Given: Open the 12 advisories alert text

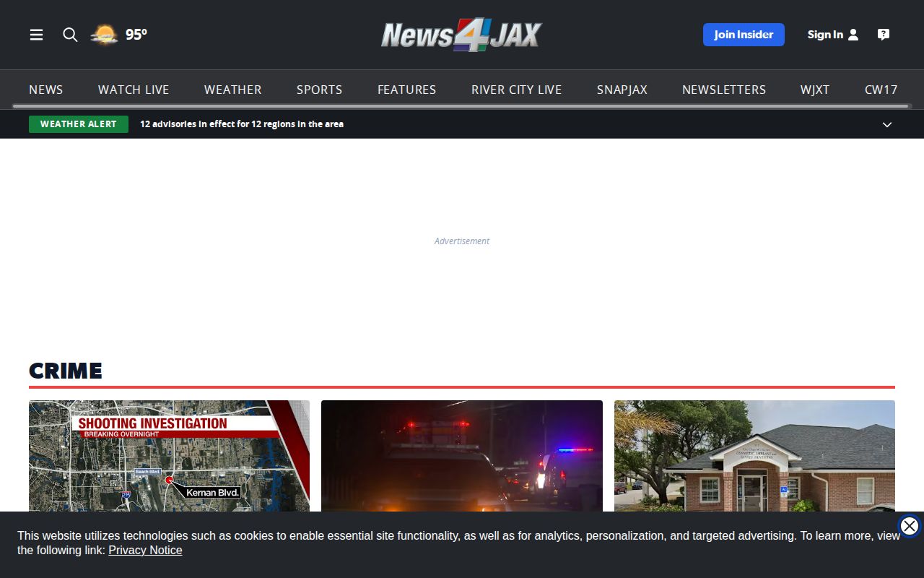Looking at the screenshot, I should 242,124.
